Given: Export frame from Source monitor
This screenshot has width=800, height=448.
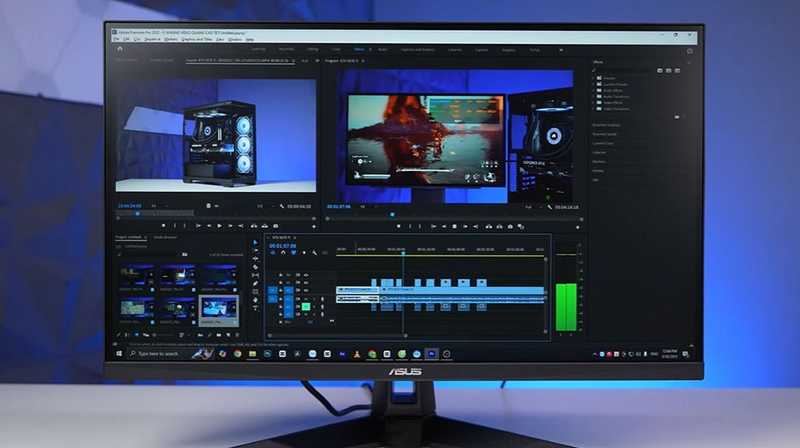Looking at the screenshot, I should [276, 226].
